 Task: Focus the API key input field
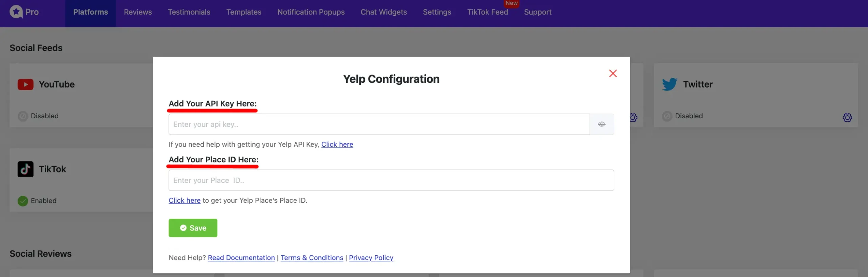coord(379,124)
